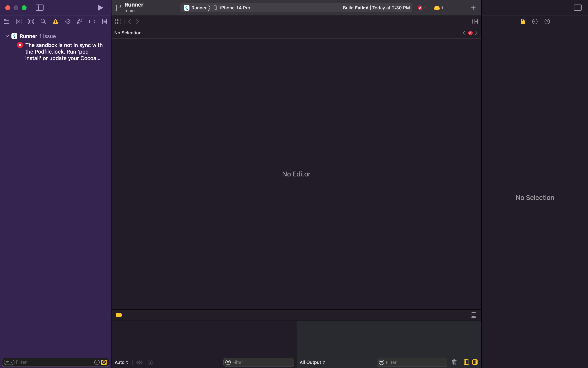
Task: Click the yellow warning count badge
Action: [439, 8]
